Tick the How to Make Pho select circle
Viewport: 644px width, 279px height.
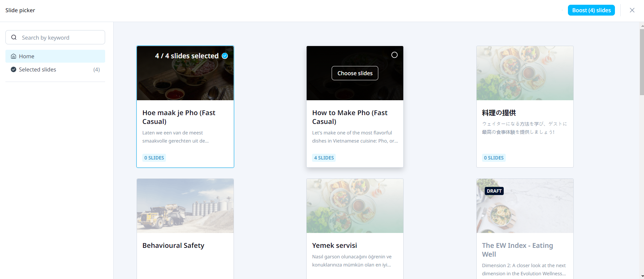[395, 55]
